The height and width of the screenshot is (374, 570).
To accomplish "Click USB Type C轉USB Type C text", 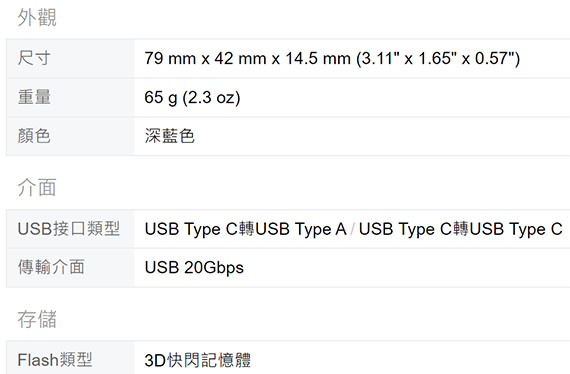I will [461, 229].
